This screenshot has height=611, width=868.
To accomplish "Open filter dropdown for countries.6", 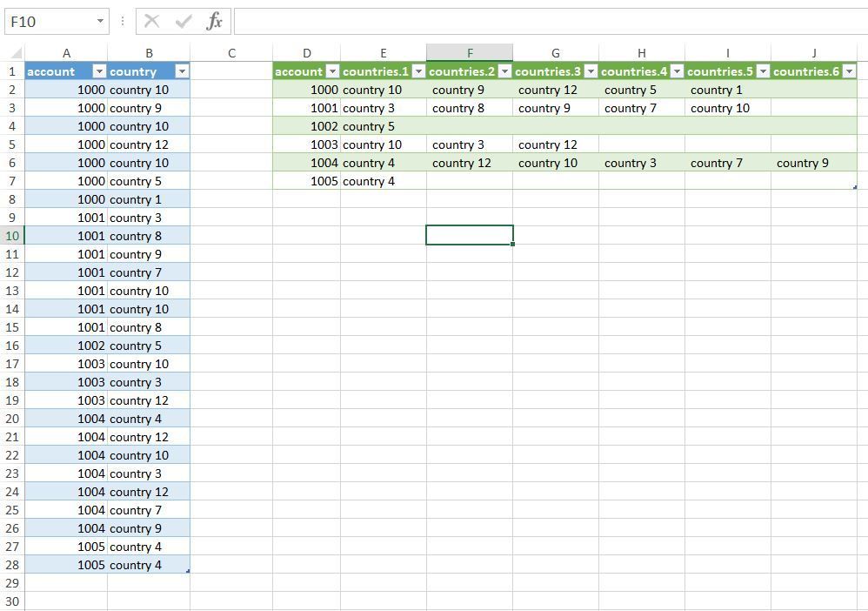I will point(849,71).
